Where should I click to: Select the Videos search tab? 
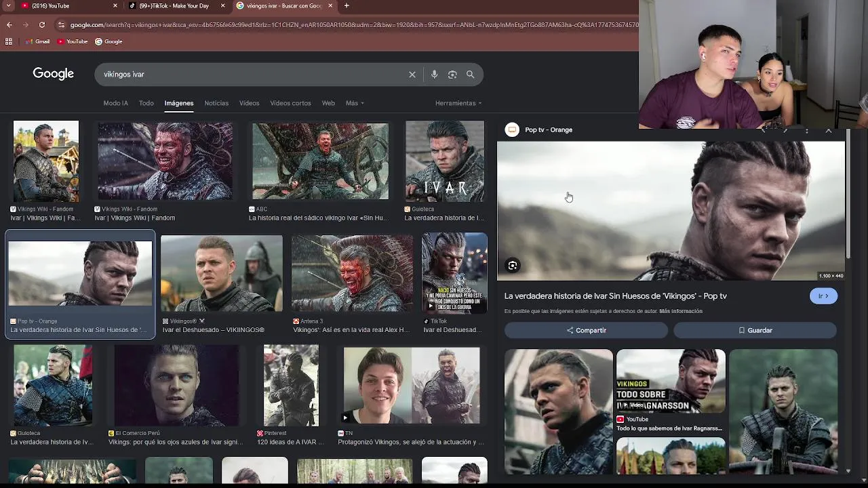249,103
